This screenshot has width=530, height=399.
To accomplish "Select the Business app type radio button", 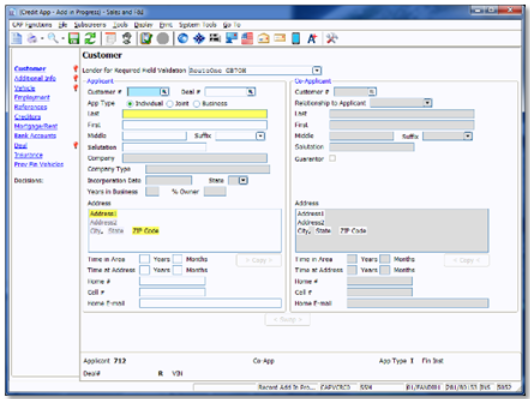I will click(196, 104).
